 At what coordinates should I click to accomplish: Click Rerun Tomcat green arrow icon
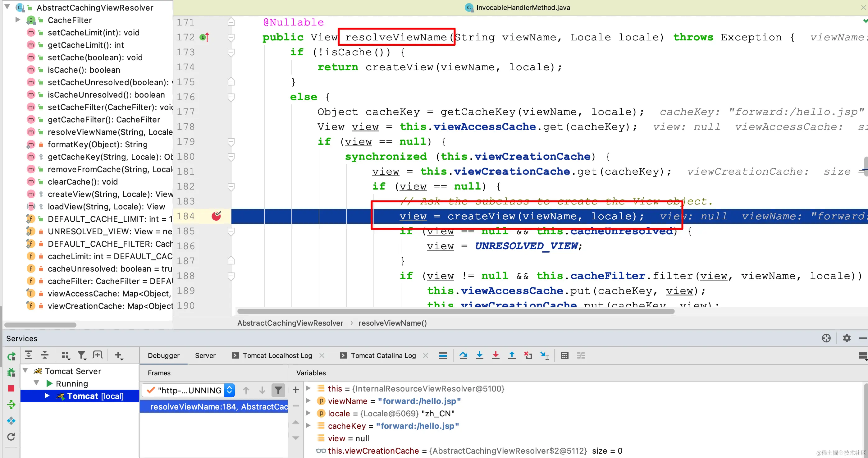click(11, 356)
